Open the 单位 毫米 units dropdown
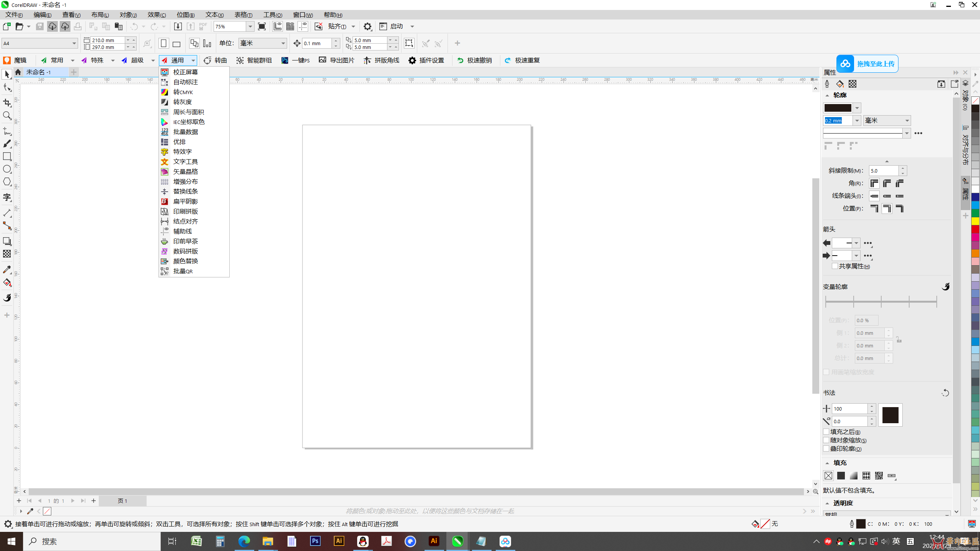980x551 pixels. [283, 43]
